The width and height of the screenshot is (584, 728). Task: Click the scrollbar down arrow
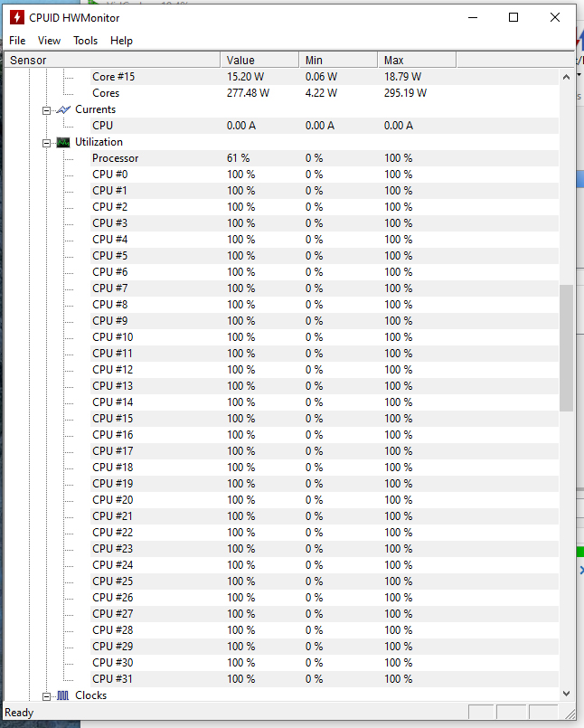click(566, 693)
